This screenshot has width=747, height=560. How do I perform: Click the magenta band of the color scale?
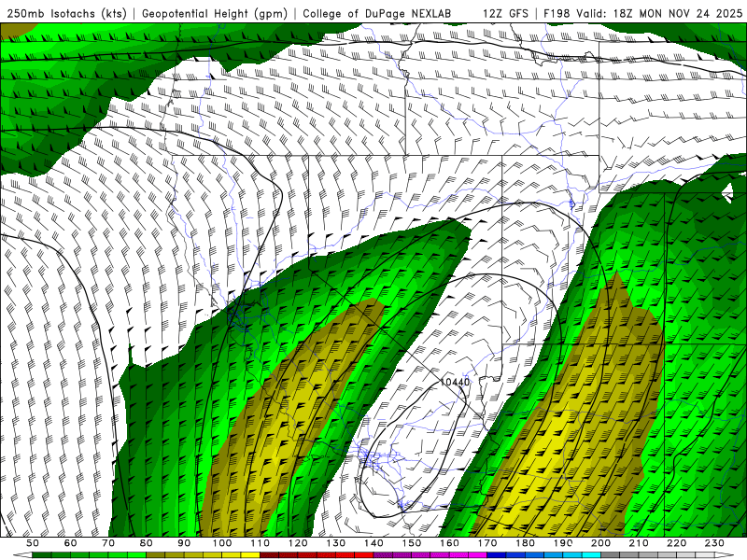pos(430,555)
